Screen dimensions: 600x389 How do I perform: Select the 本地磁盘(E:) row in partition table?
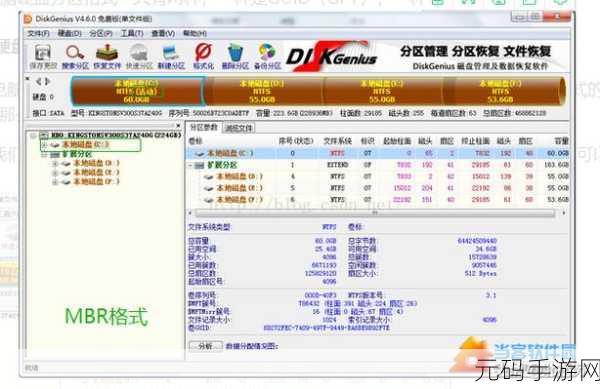pos(378,188)
